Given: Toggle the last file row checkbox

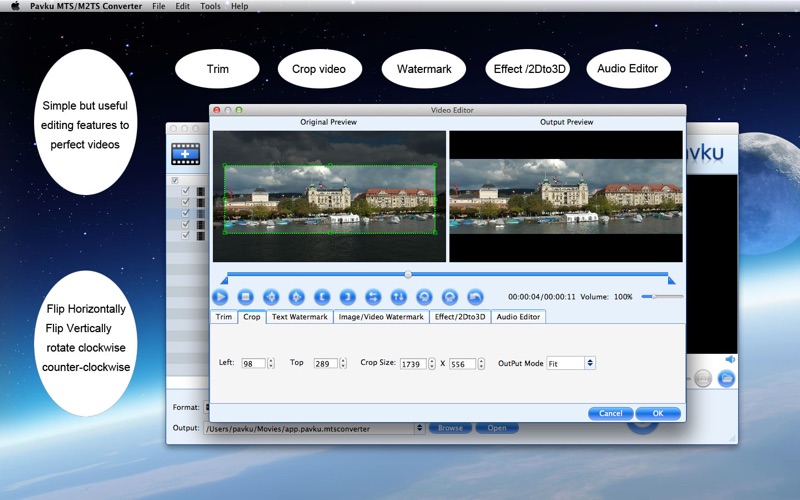Looking at the screenshot, I should point(185,235).
